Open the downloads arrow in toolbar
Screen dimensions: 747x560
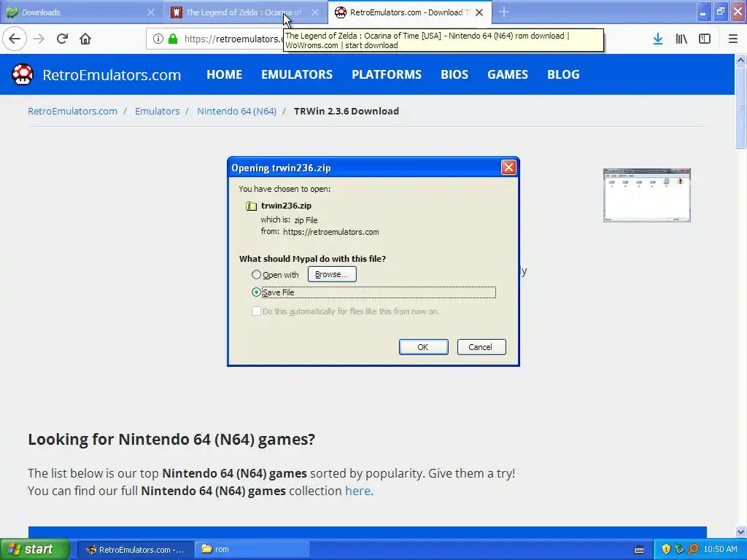click(658, 39)
